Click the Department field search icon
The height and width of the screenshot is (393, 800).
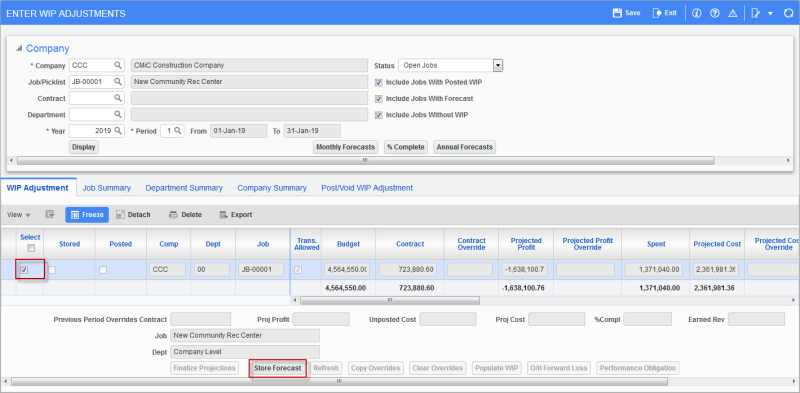point(118,114)
